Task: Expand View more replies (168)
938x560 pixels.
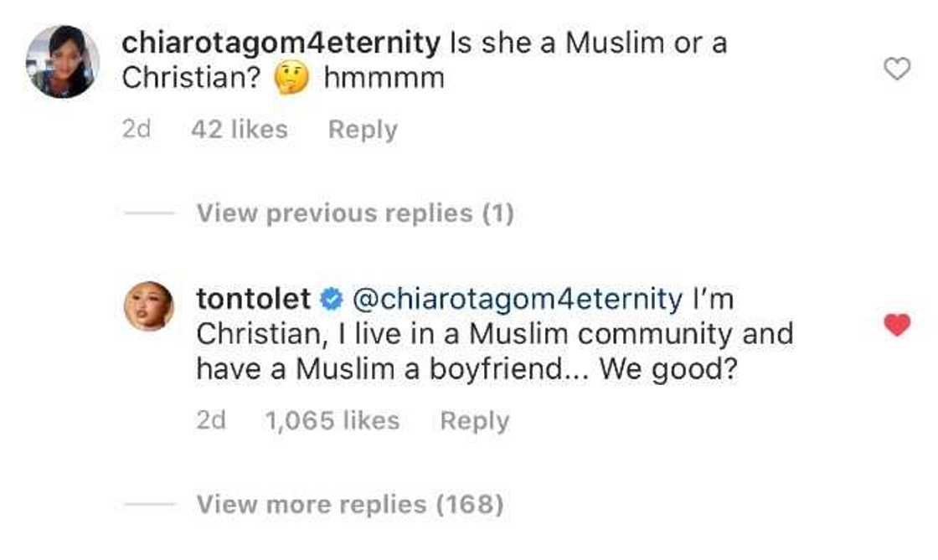Action: [x=349, y=505]
